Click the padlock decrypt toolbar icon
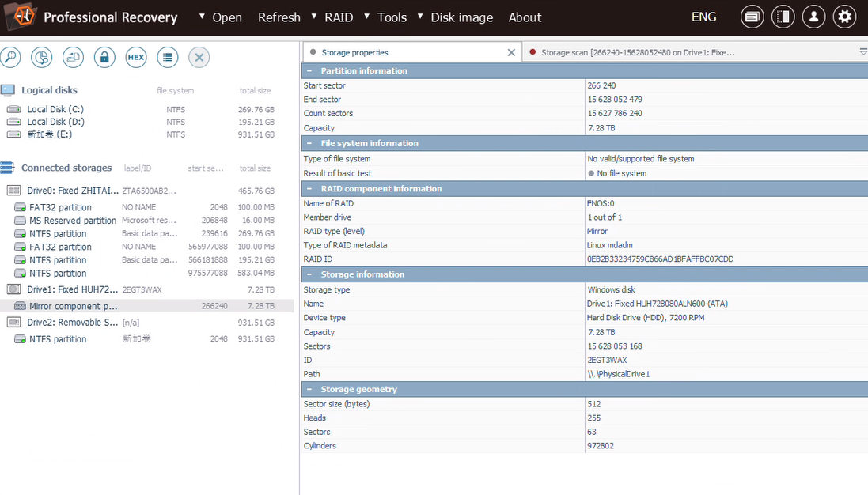868x495 pixels. click(104, 57)
